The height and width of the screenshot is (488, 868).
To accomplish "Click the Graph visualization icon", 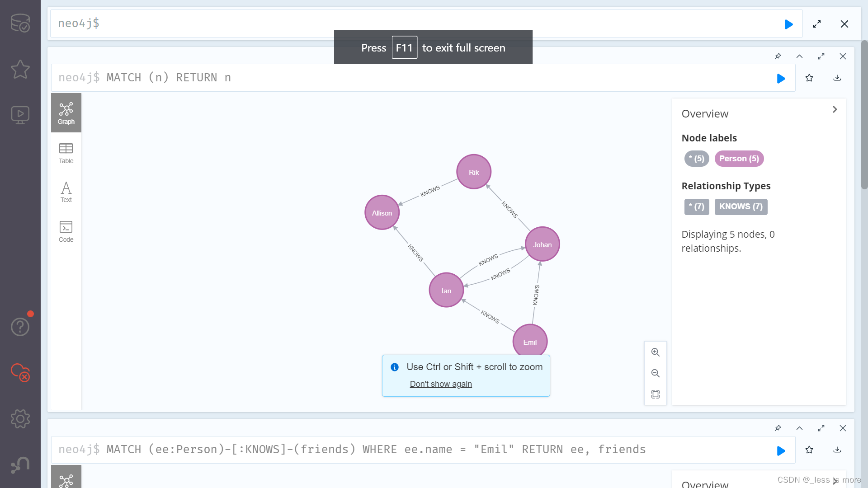I will click(x=66, y=112).
